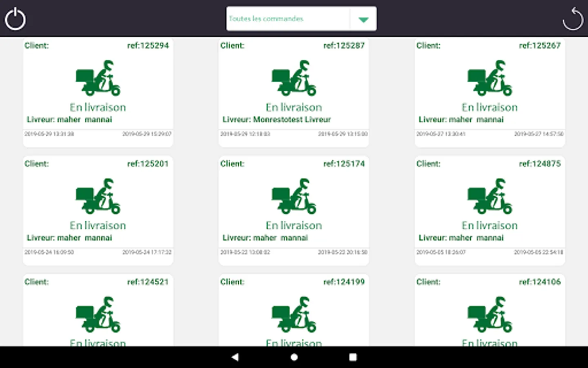Tap Client: label on order ref:125267
Screen dimensions: 588x368
[x=428, y=45]
